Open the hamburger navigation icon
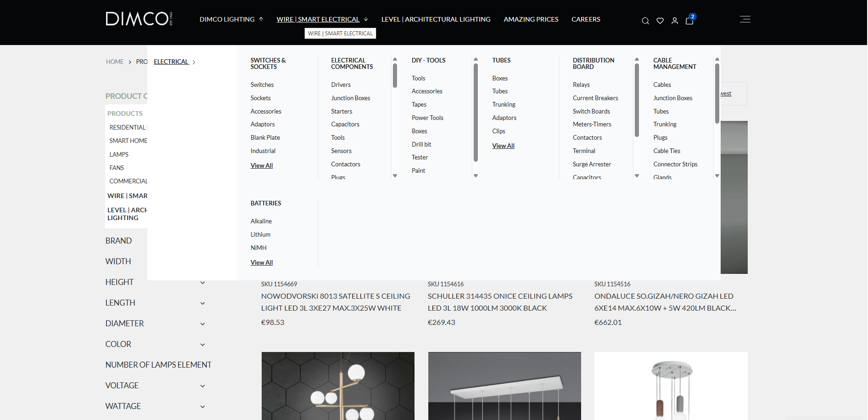 pos(745,19)
